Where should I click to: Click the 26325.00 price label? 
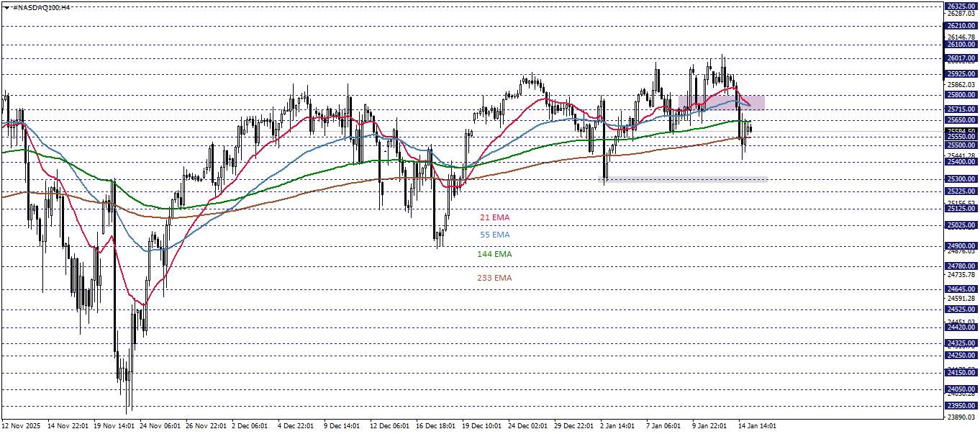[x=962, y=4]
